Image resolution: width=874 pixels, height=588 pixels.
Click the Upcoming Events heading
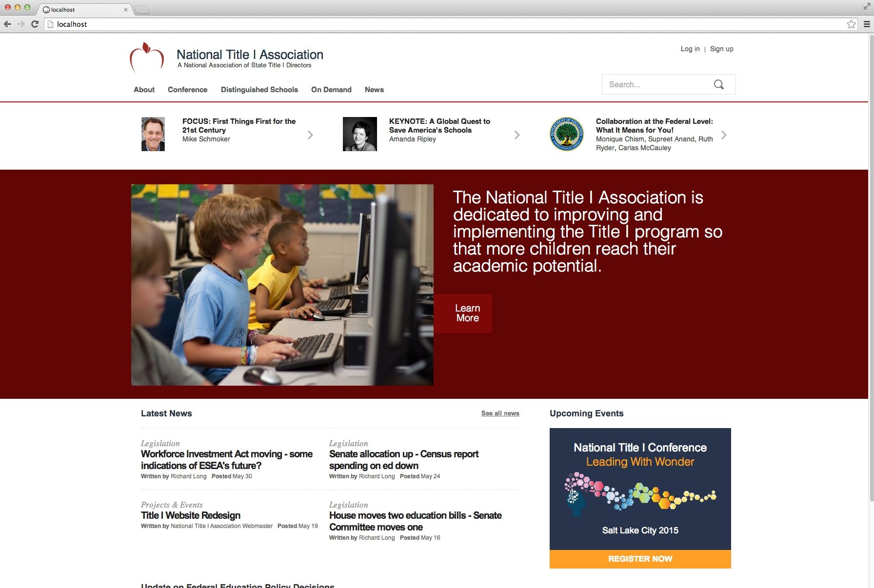586,413
